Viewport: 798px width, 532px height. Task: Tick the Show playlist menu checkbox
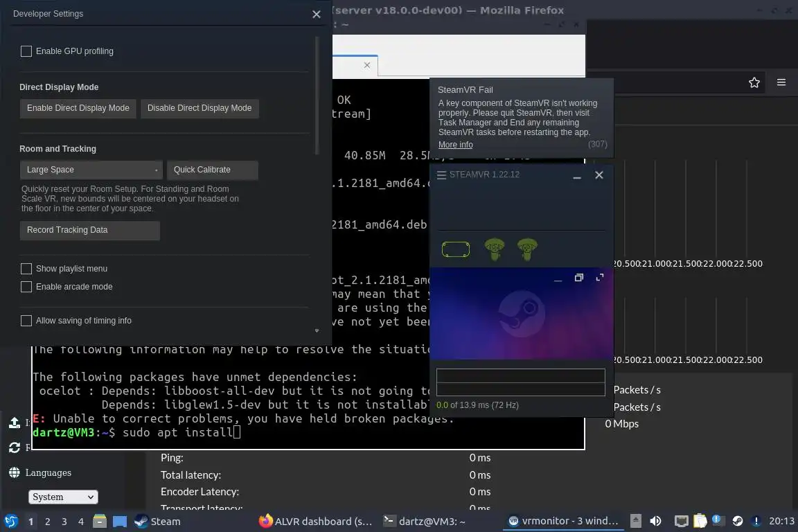click(26, 269)
